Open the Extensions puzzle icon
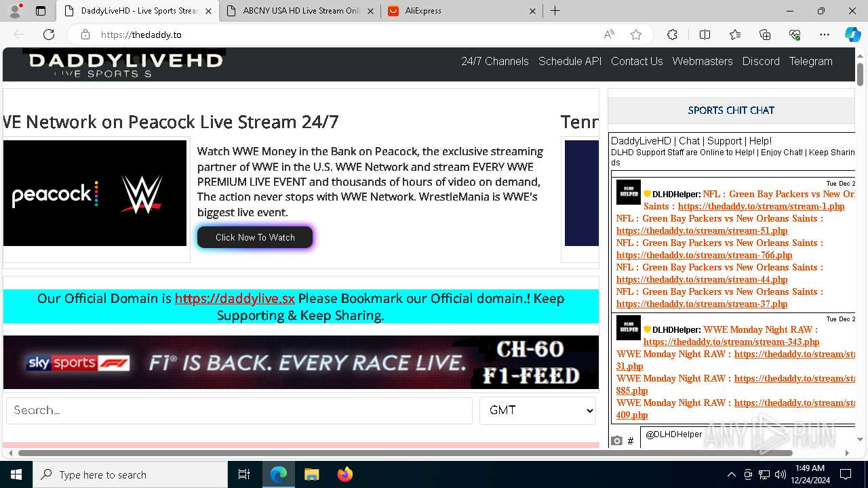This screenshot has height=488, width=868. click(672, 35)
